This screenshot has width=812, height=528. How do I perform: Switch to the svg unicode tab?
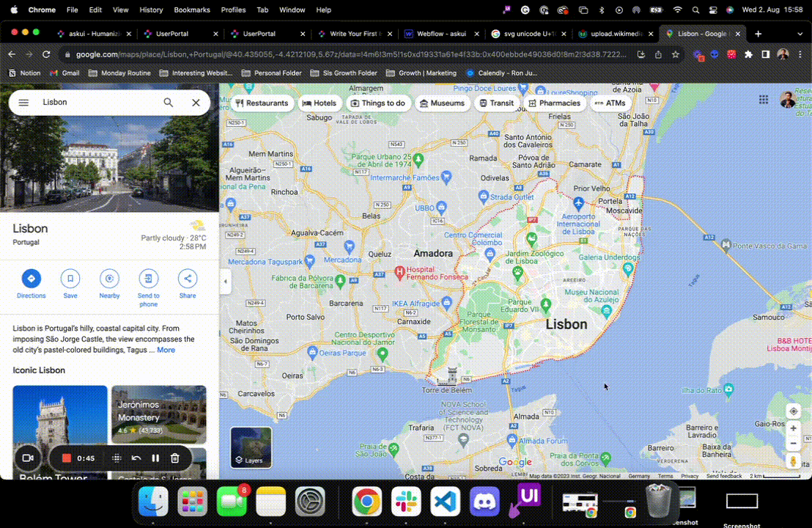click(x=528, y=34)
